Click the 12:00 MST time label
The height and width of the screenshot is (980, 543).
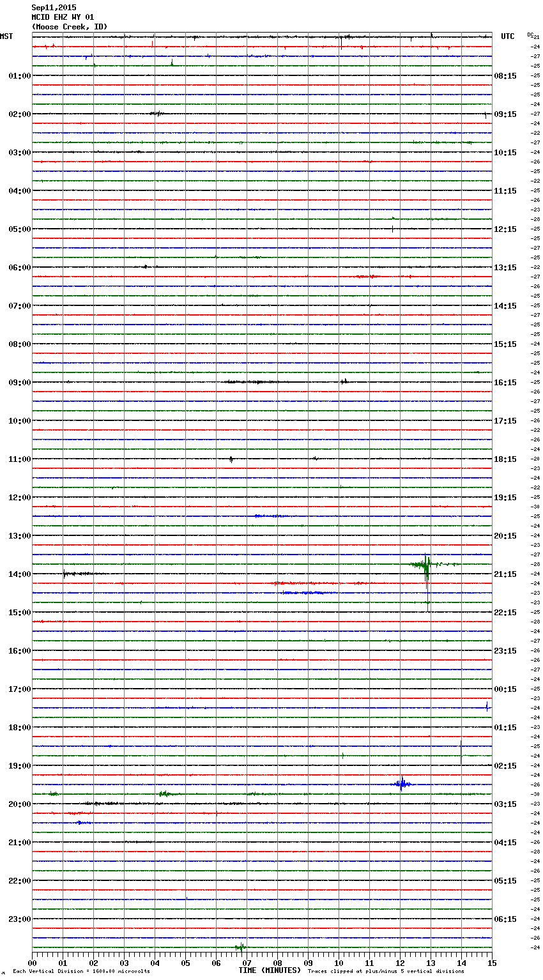[x=20, y=498]
